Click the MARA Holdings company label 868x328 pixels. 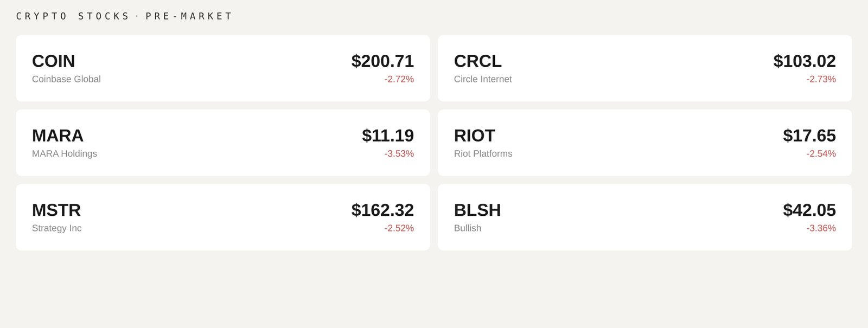(x=65, y=153)
